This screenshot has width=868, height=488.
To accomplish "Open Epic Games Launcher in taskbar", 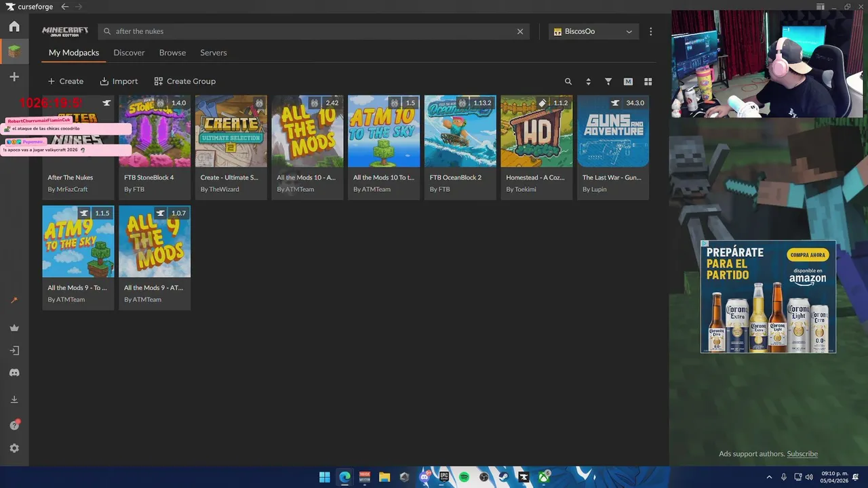I will pos(444,477).
